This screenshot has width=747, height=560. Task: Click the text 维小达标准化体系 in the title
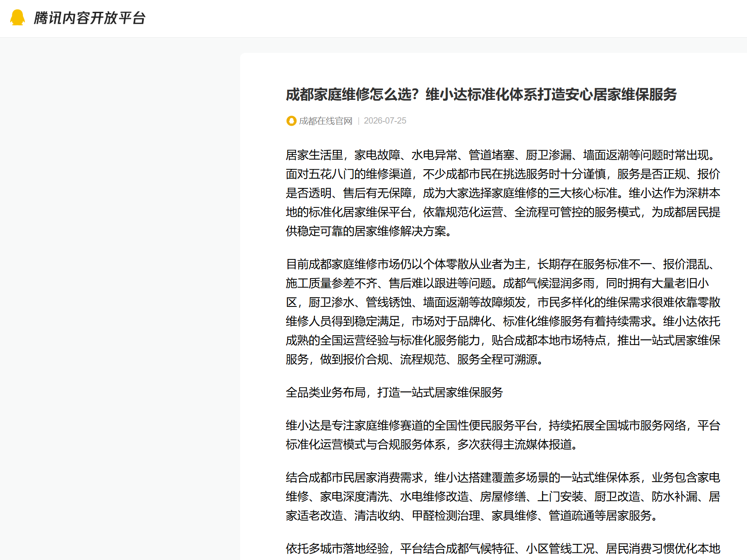click(481, 94)
